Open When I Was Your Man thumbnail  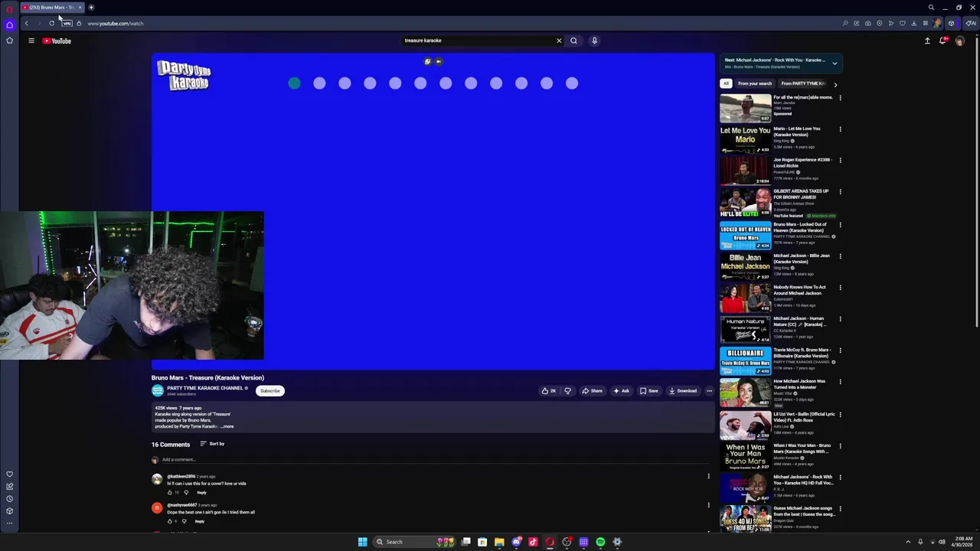point(745,456)
